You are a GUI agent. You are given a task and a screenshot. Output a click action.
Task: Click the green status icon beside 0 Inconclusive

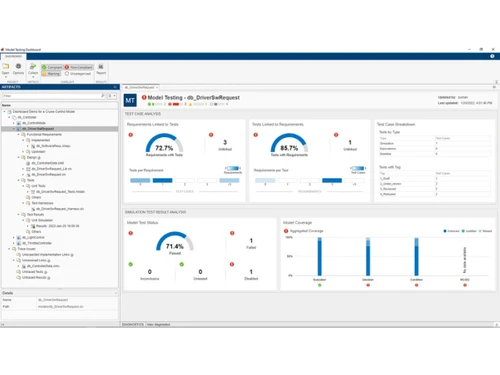pyautogui.click(x=131, y=264)
